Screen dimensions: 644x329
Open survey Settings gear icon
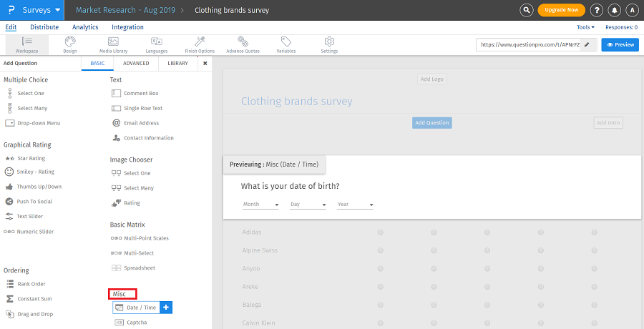click(329, 44)
